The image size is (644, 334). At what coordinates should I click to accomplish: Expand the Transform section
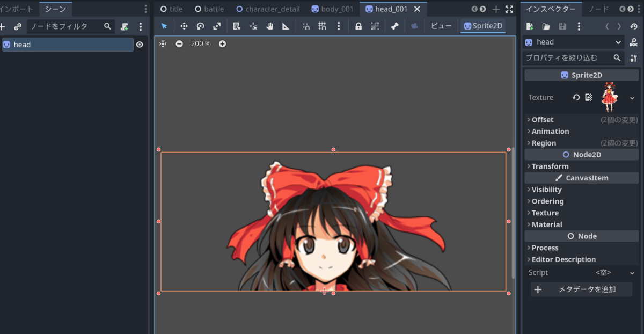point(582,166)
